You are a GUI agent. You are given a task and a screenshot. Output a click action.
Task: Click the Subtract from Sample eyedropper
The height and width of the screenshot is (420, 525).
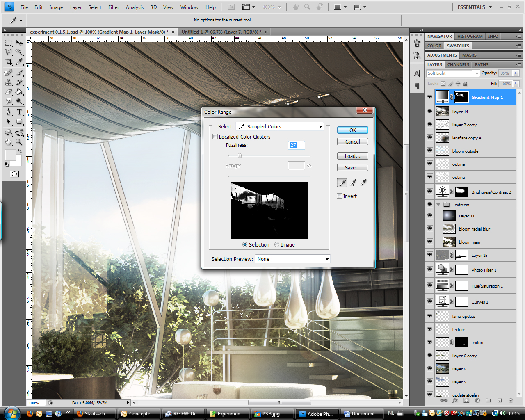[x=363, y=183]
